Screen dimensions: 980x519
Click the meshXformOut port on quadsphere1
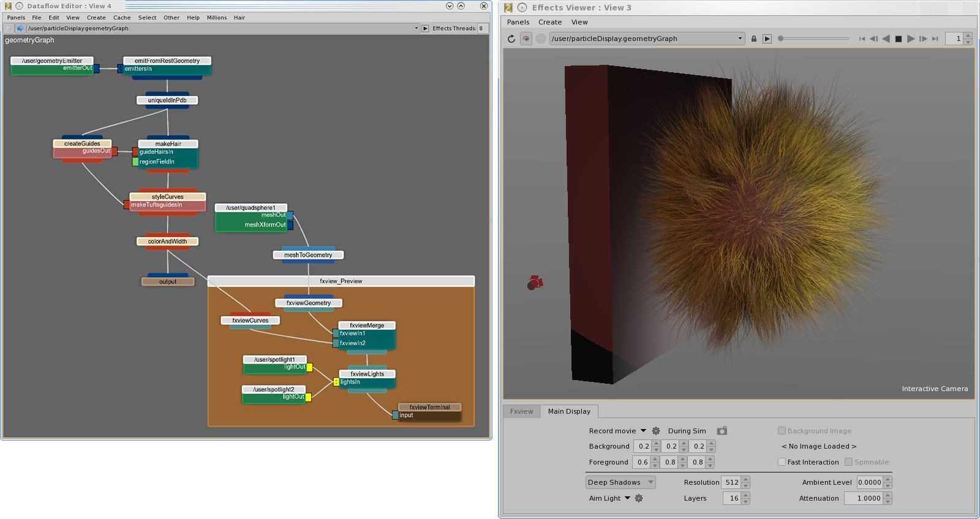click(290, 225)
